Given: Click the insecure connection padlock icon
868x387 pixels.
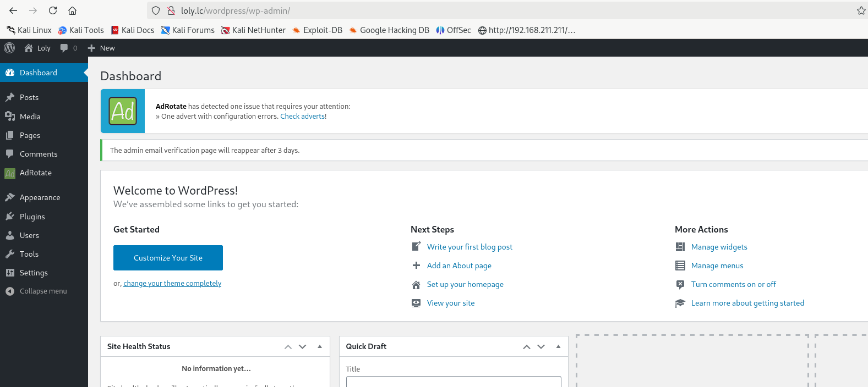Looking at the screenshot, I should 171,10.
